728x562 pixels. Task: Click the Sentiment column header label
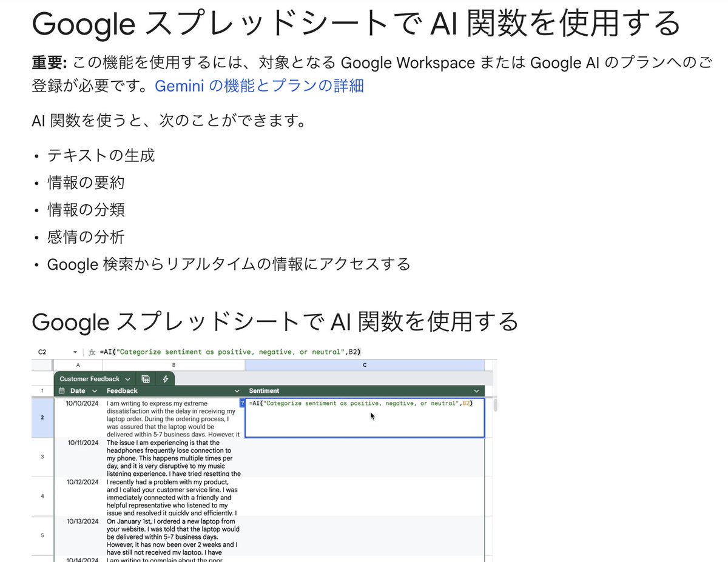(x=264, y=391)
